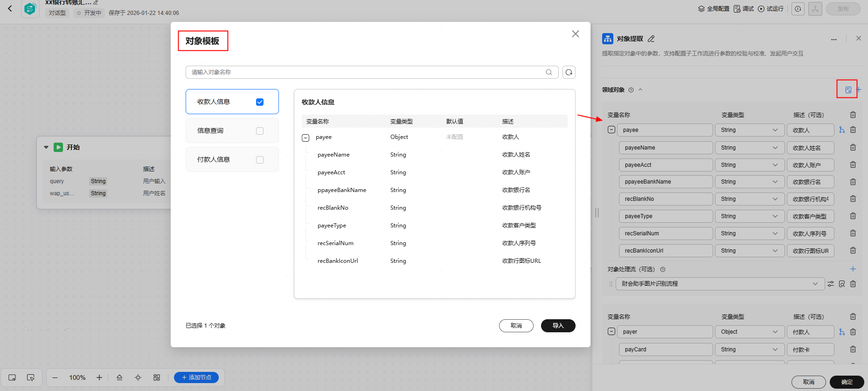Open the type dropdown for payeeAcct
This screenshot has height=391, width=868.
749,165
